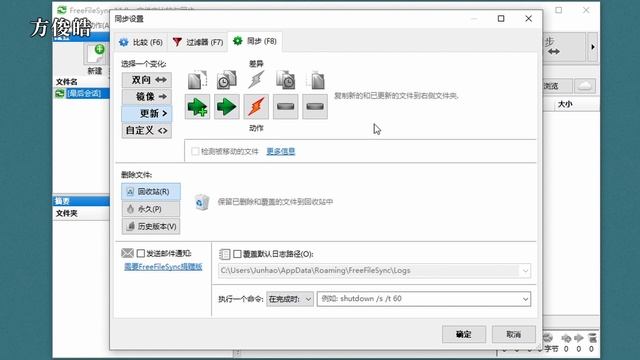Viewport: 640px width, 360px height.
Task: Choose the 镜像 sync variant
Action: [x=147, y=97]
